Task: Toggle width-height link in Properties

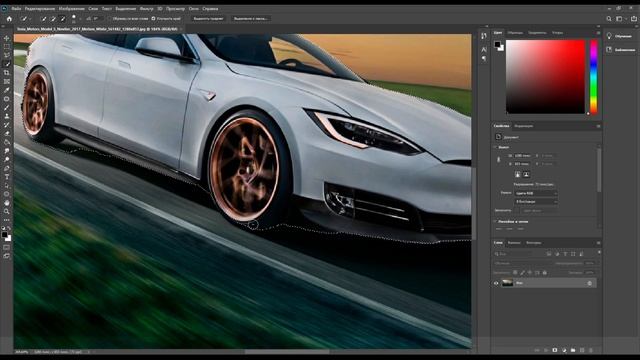Action: point(498,160)
